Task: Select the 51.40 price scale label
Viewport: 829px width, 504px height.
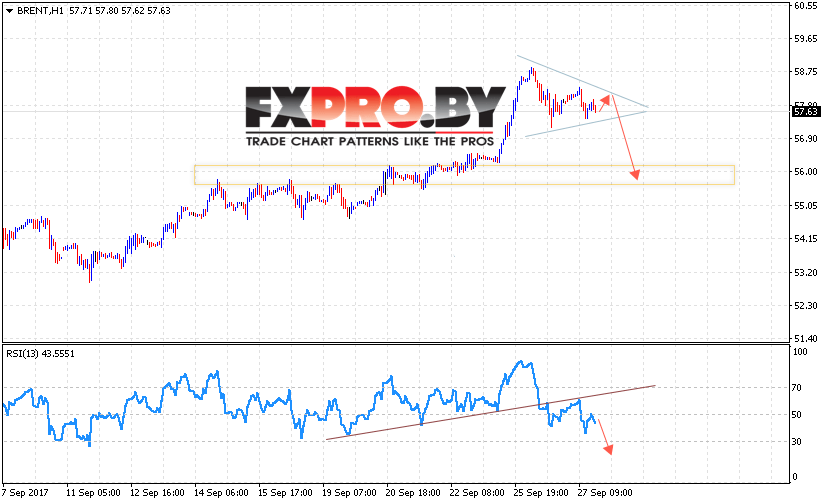Action: click(806, 338)
